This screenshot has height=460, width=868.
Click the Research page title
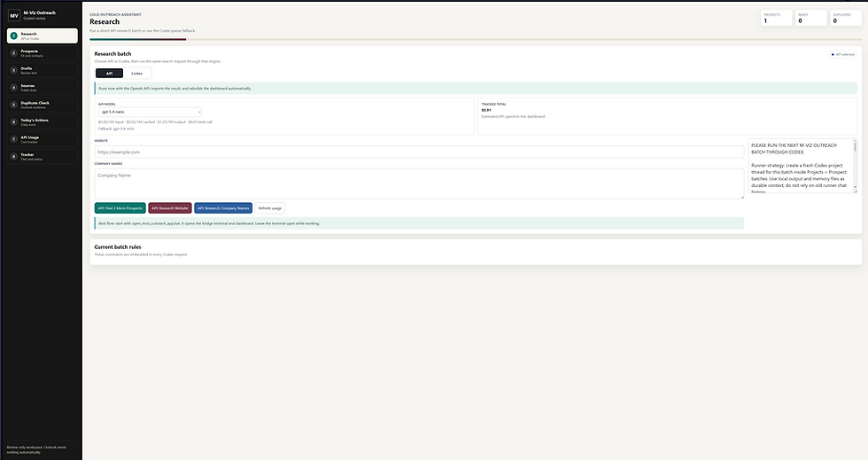point(105,21)
